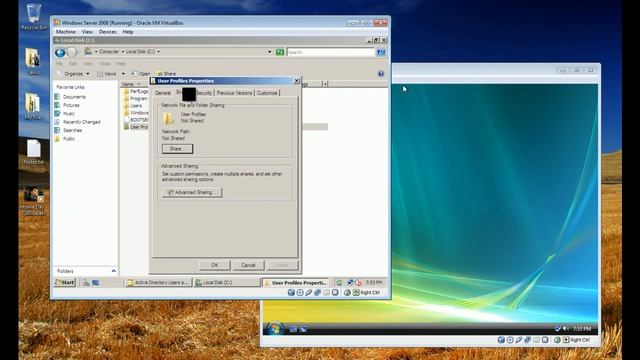Click the Name column header
Viewport: 640px width, 360px height.
pyautogui.click(x=134, y=84)
